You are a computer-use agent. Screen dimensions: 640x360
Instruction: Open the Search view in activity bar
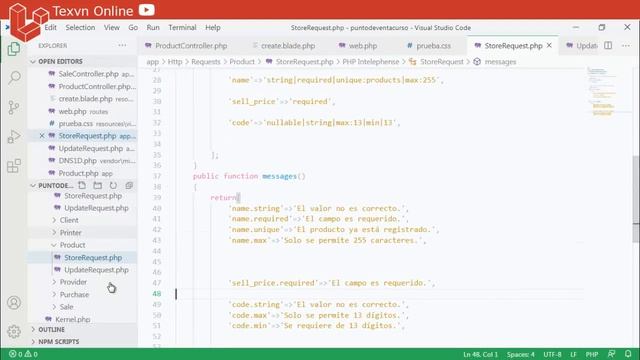click(14, 77)
